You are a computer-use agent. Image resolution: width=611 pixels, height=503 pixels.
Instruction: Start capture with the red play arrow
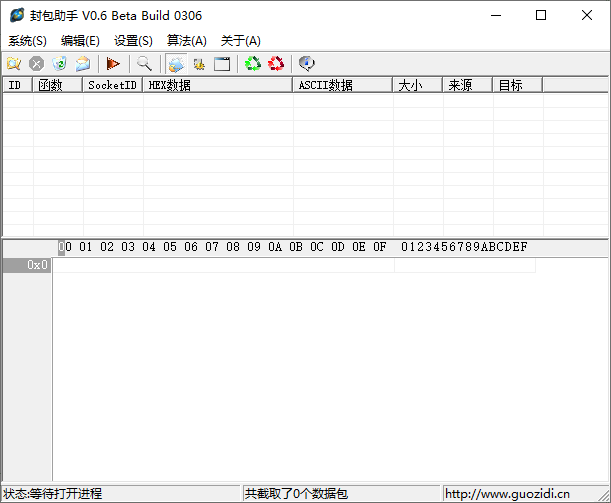[x=113, y=64]
